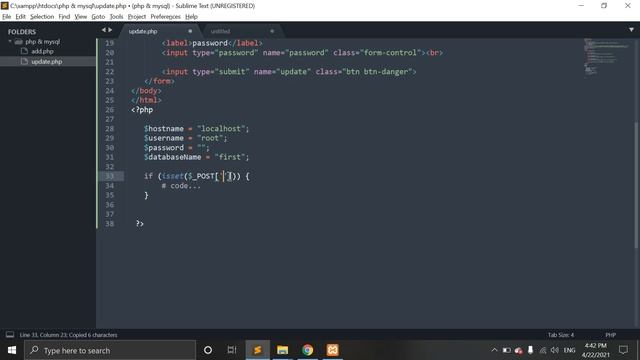
Task: Open the tab list dropdown arrow
Action: 631,30
